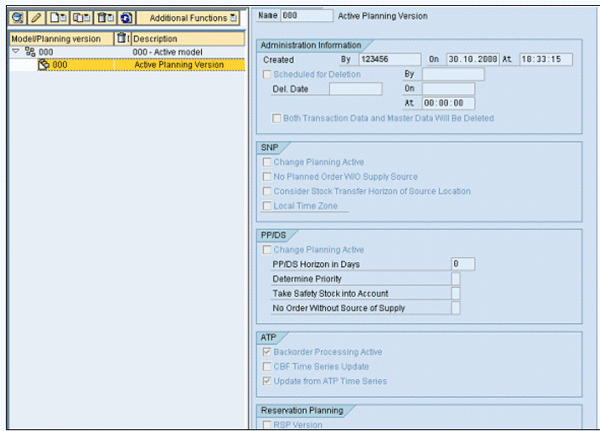
Task: Click the PP/DS Horizon in Days field
Action: [x=461, y=264]
